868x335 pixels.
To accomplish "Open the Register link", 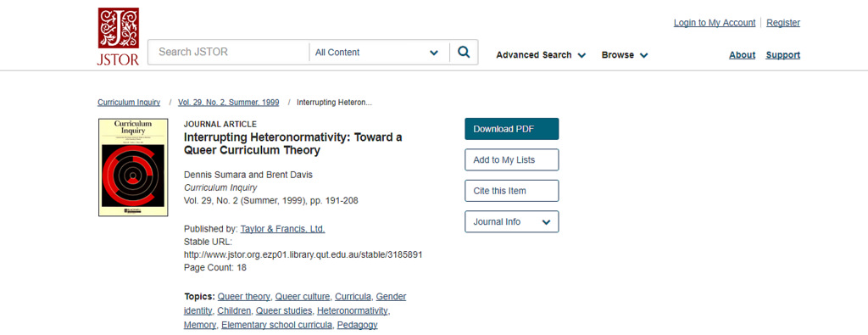I will tap(783, 23).
